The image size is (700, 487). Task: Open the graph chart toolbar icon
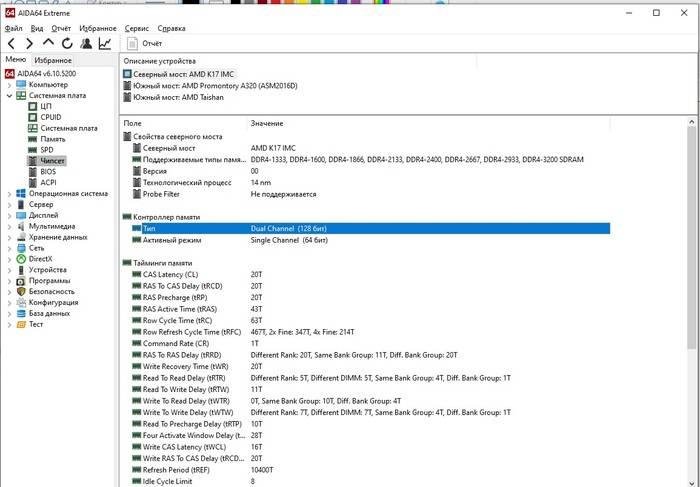click(x=105, y=43)
